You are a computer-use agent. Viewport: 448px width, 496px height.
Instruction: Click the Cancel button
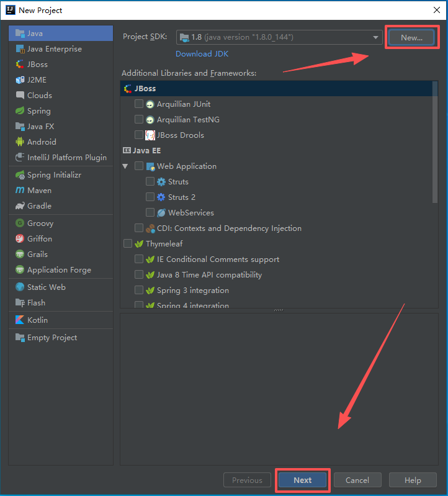(x=357, y=480)
